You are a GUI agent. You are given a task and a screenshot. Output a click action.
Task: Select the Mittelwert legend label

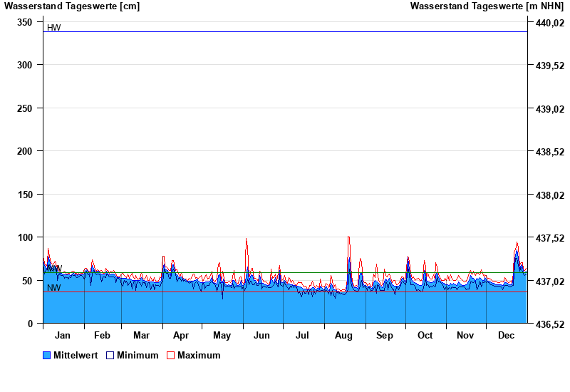[76, 356]
